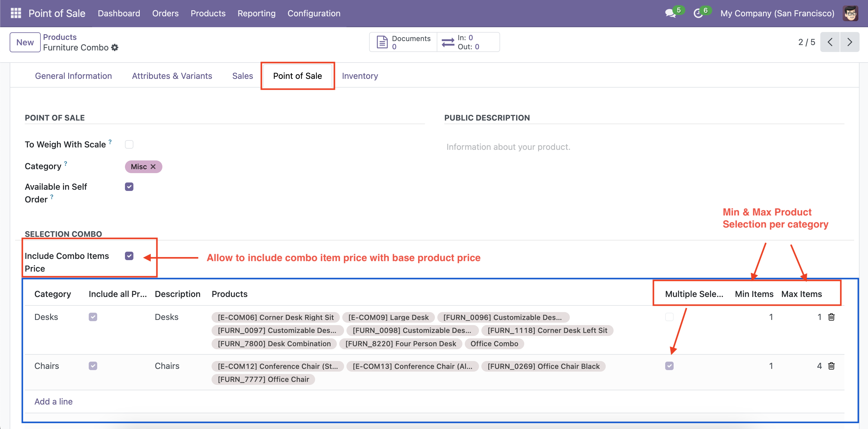
Task: Open the messages chat icon
Action: pyautogui.click(x=670, y=14)
